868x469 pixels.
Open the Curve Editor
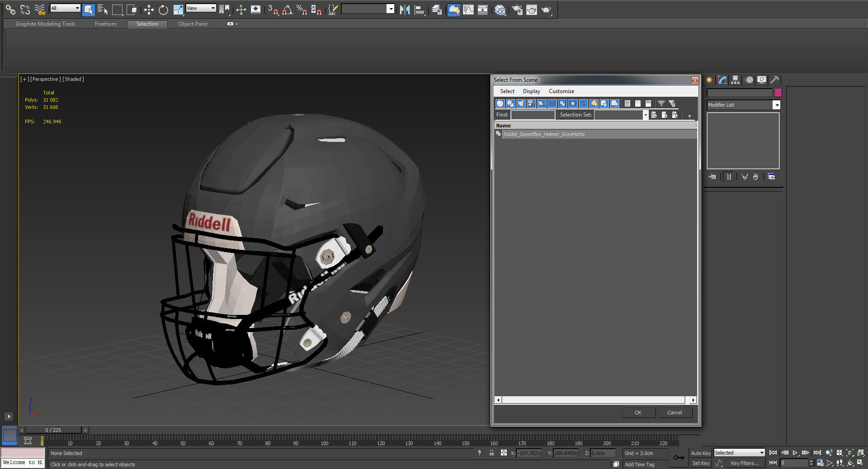coord(468,9)
